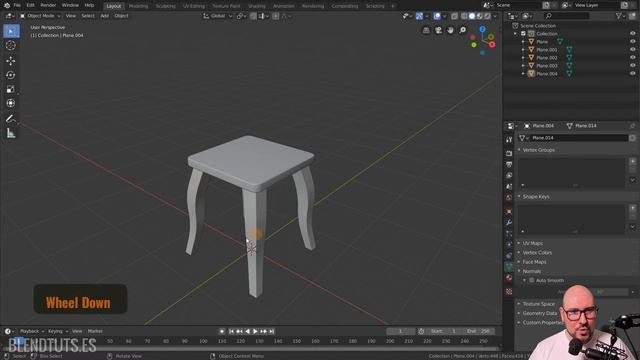This screenshot has height=360, width=640.
Task: Click the pan view hand icon
Action: pyautogui.click(x=450, y=30)
